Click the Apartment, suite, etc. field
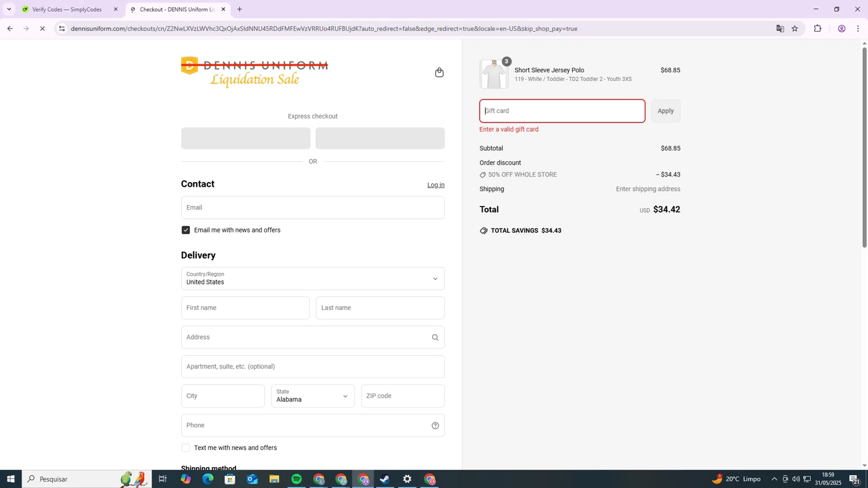Image resolution: width=868 pixels, height=488 pixels. point(313,367)
